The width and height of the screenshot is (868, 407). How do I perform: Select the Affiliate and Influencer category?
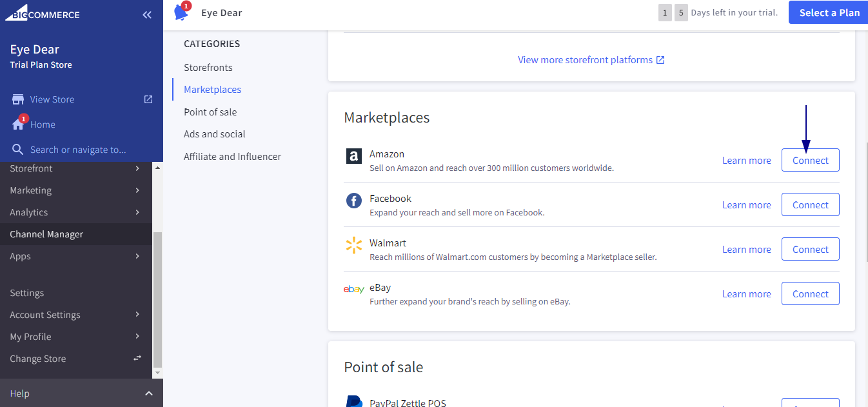coord(233,157)
